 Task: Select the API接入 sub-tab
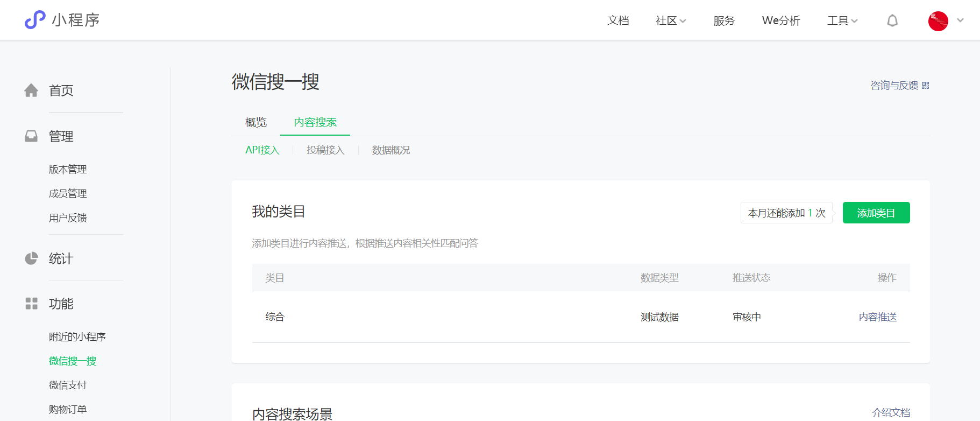click(262, 150)
